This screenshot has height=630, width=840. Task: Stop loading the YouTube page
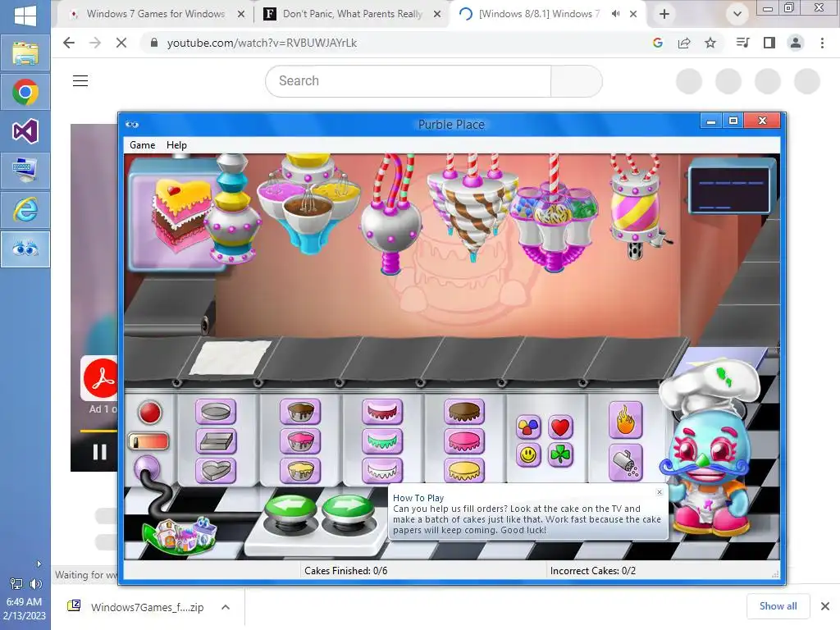(x=121, y=43)
